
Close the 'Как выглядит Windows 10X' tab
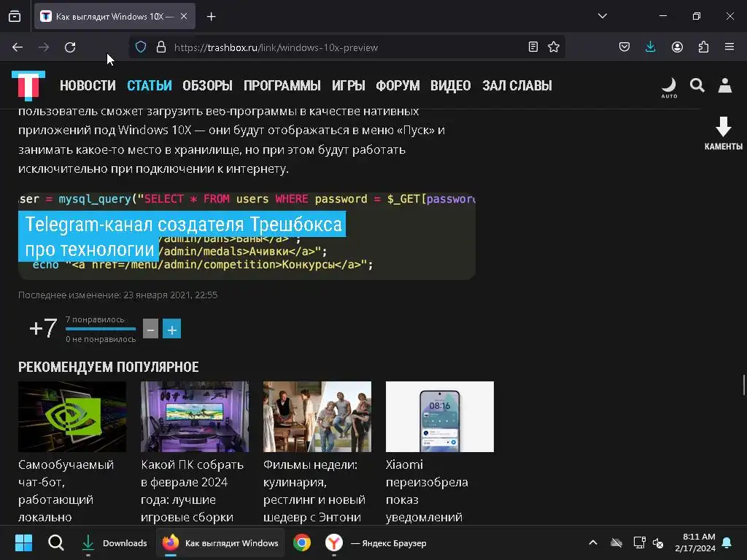pyautogui.click(x=184, y=16)
